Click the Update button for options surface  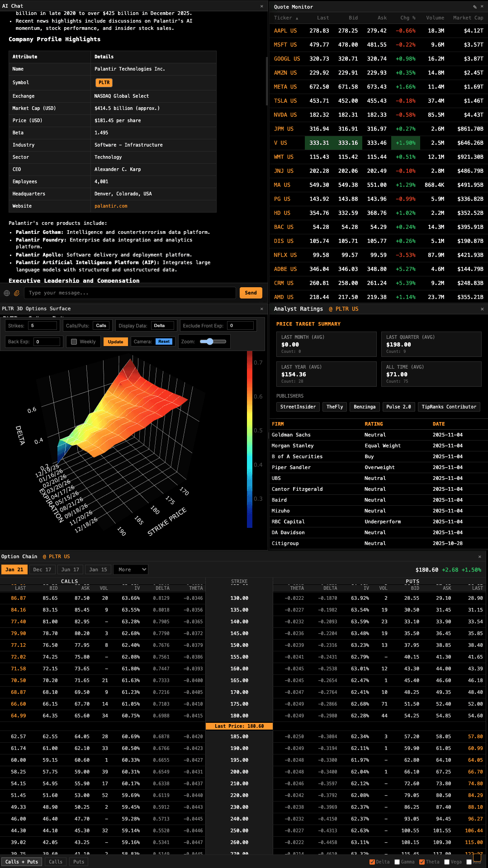(115, 342)
